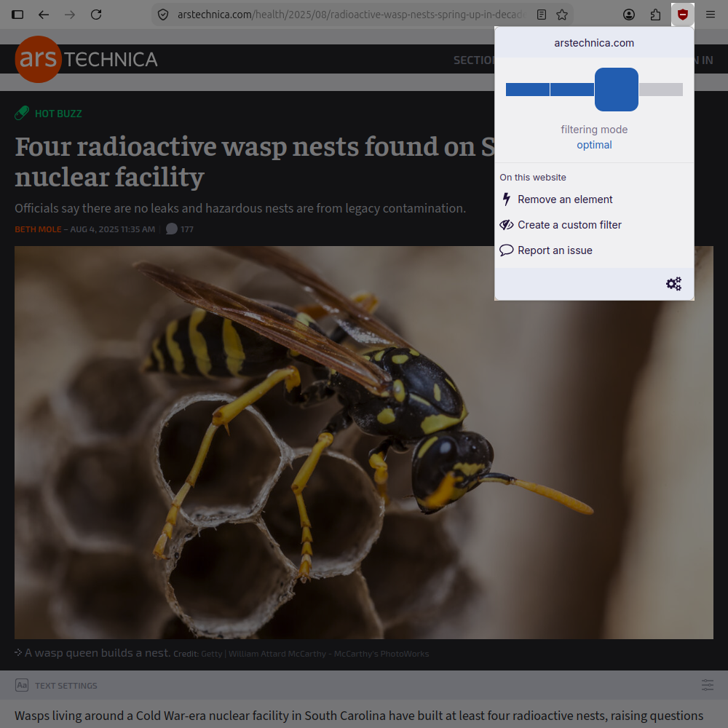Click the uBlock Origin Lite toolbar icon
The image size is (728, 728).
coord(683,15)
